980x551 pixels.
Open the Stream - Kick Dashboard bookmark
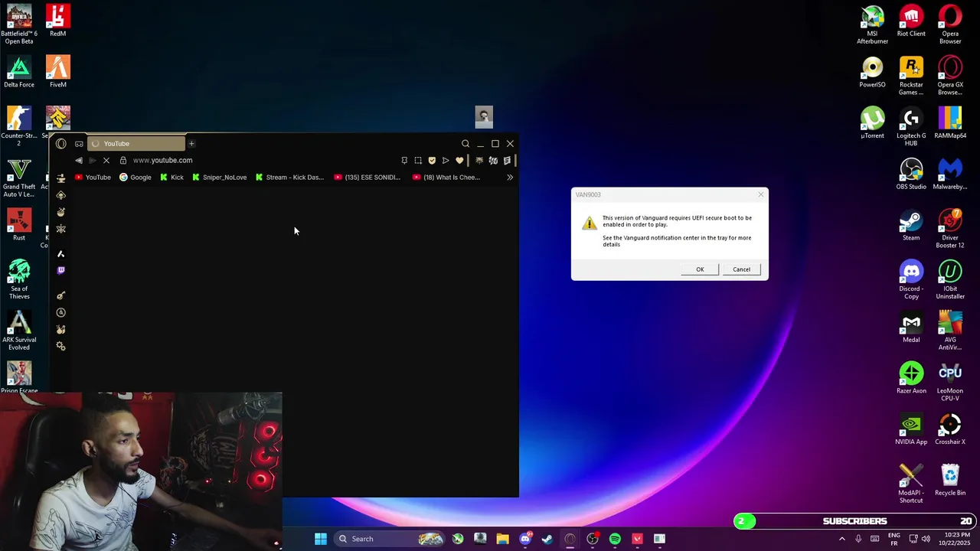[289, 177]
